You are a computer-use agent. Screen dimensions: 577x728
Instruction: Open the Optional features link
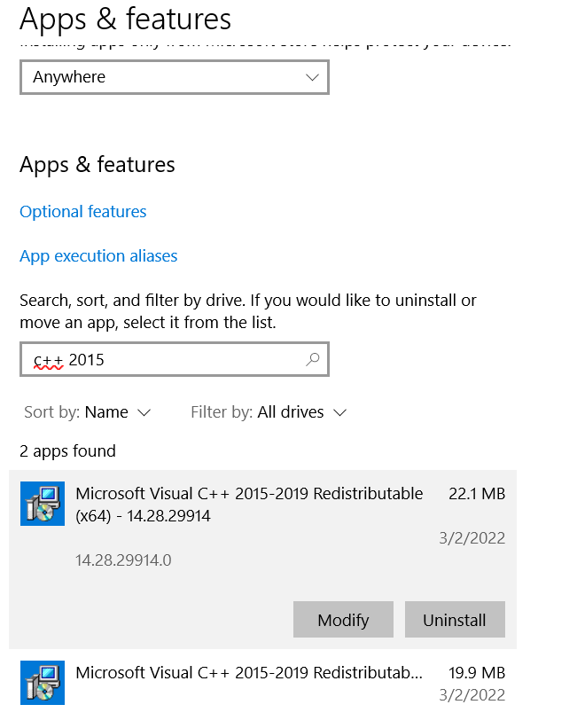(83, 212)
